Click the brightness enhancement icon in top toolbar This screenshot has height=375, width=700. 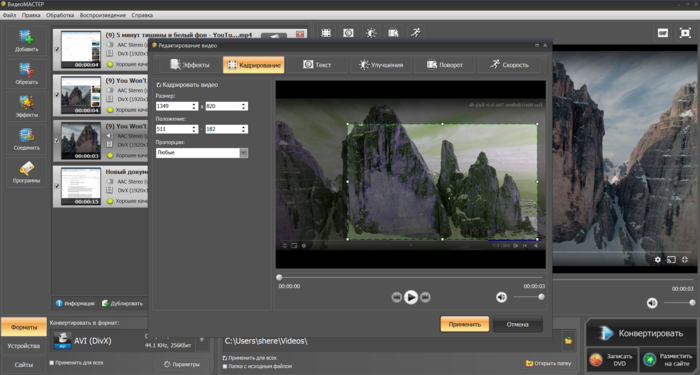click(x=371, y=33)
